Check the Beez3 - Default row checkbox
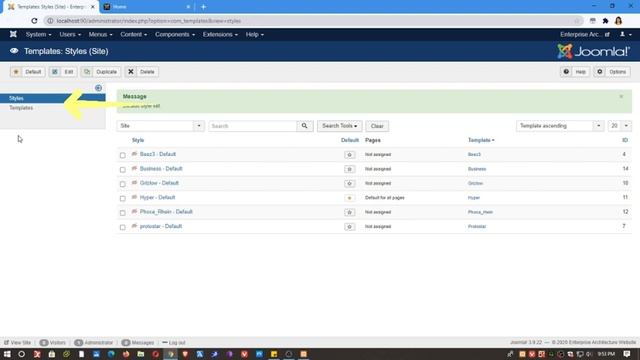The image size is (640, 360). coord(122,155)
